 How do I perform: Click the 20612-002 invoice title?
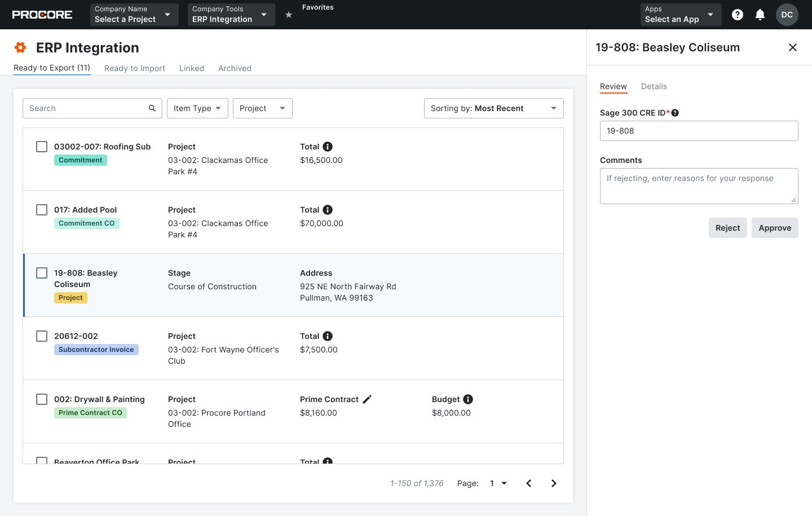click(76, 336)
